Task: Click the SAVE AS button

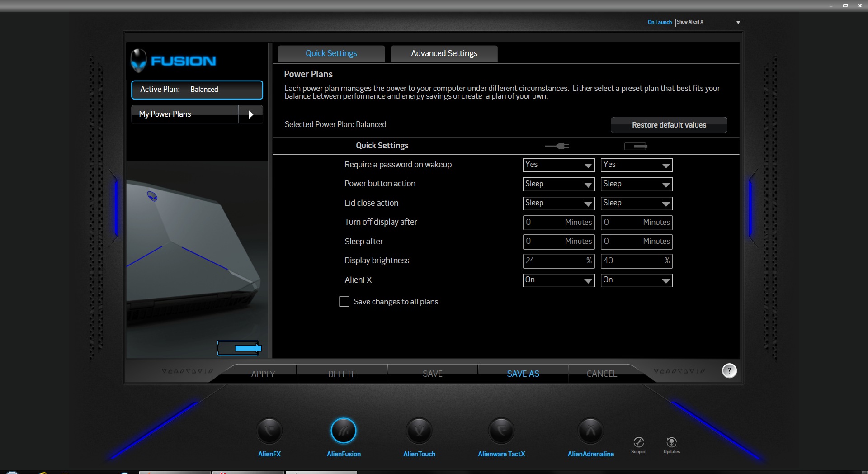Action: [x=523, y=374]
